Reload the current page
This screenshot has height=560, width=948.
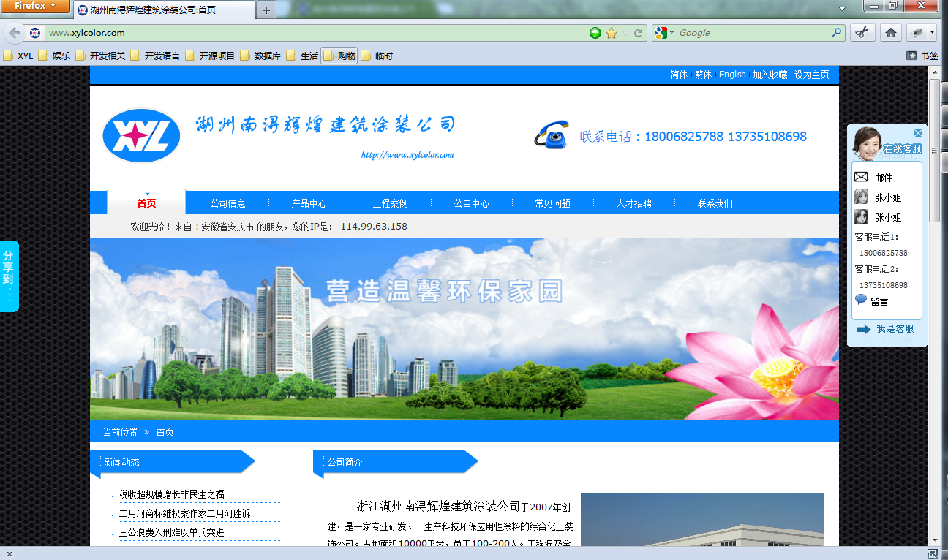pos(639,33)
